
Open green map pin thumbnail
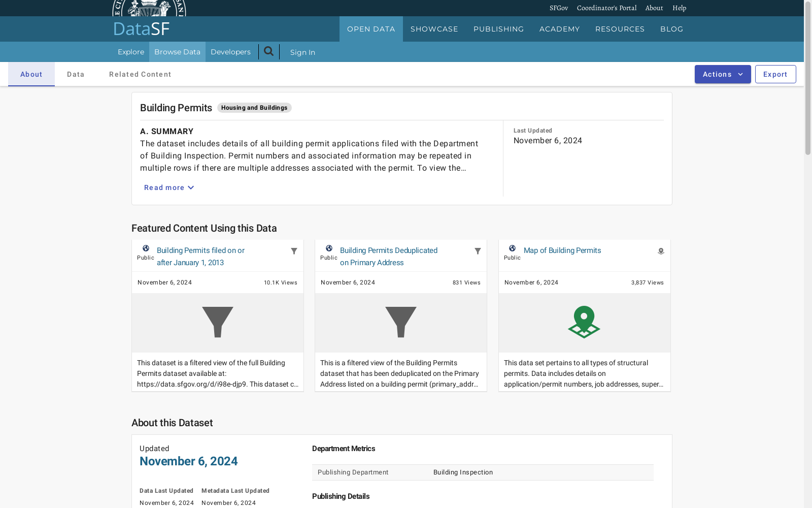pyautogui.click(x=584, y=323)
